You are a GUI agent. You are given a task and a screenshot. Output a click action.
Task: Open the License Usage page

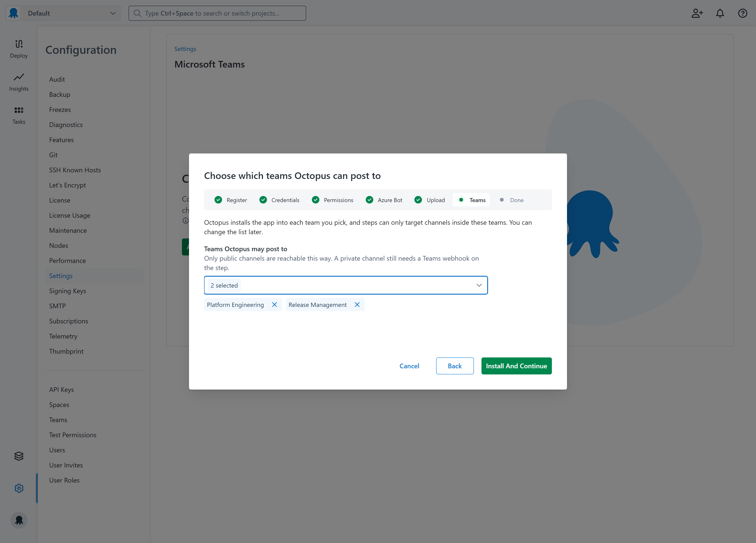click(70, 215)
